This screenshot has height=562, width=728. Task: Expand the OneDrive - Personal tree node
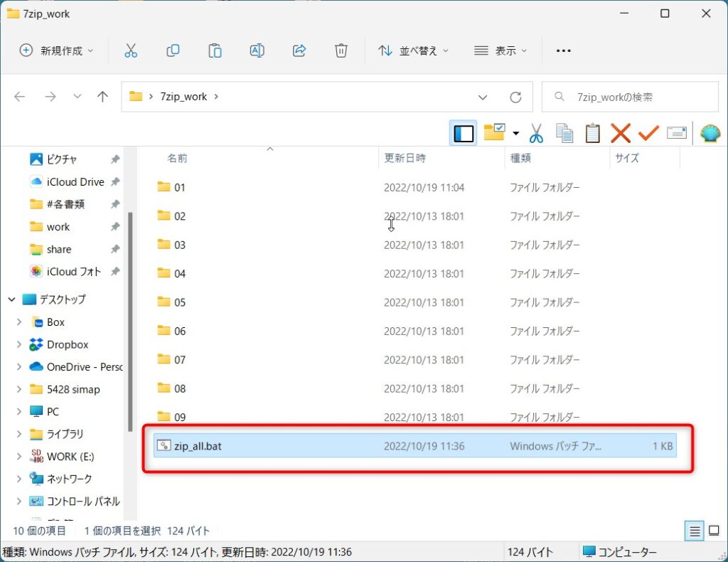pos(18,367)
